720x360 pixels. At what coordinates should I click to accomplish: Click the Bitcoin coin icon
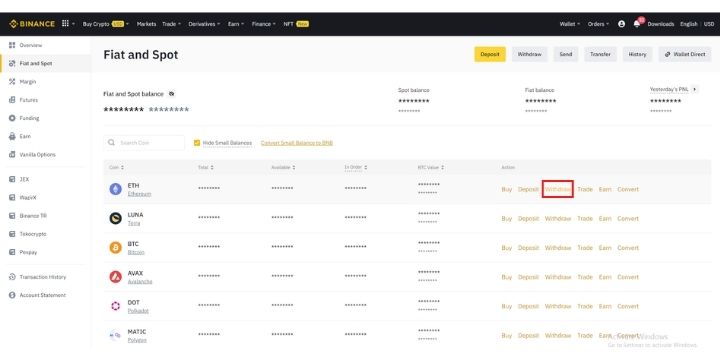tap(116, 248)
